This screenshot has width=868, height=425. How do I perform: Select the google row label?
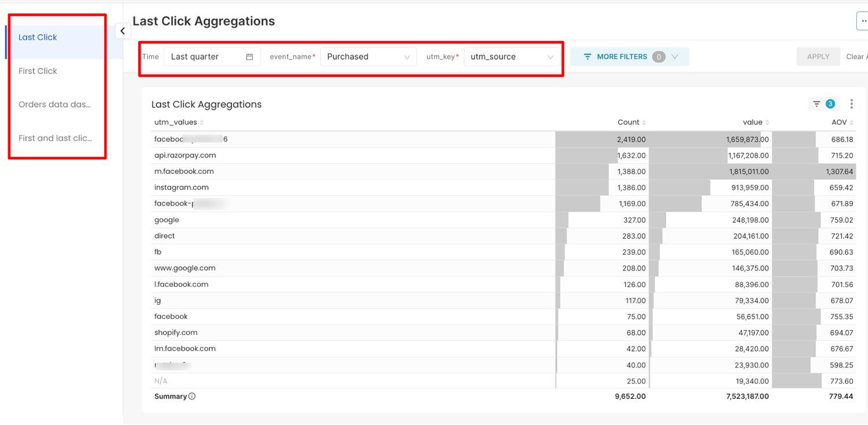coord(167,220)
